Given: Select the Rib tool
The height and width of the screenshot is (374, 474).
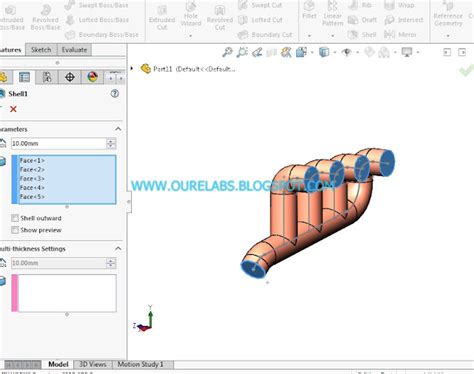Looking at the screenshot, I should coord(361,5).
